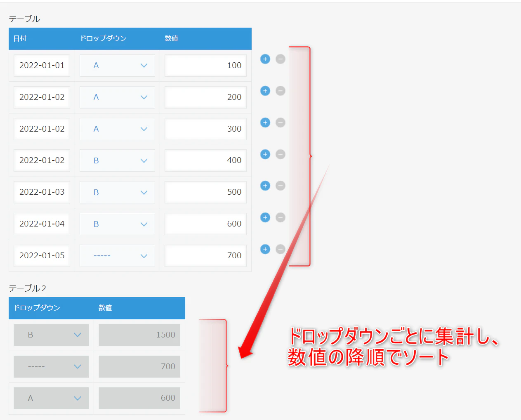This screenshot has width=521, height=420.
Task: Add a row after the 100 value row
Action: 265,59
